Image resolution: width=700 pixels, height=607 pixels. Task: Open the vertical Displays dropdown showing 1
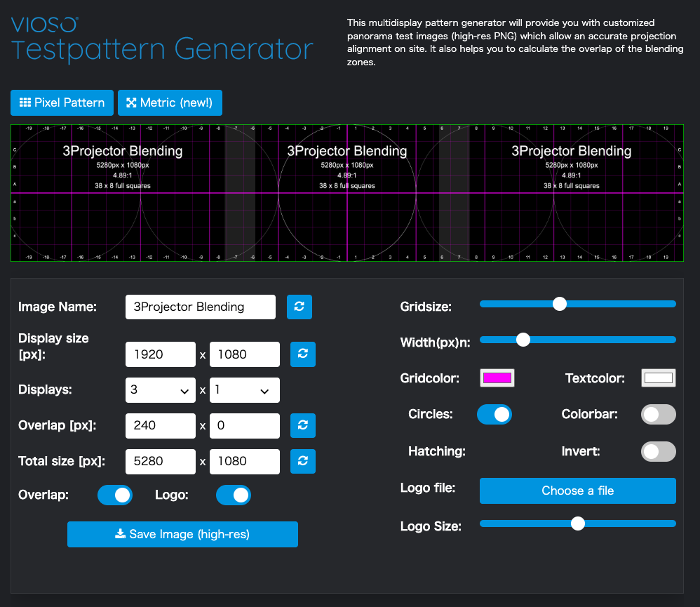tap(245, 390)
